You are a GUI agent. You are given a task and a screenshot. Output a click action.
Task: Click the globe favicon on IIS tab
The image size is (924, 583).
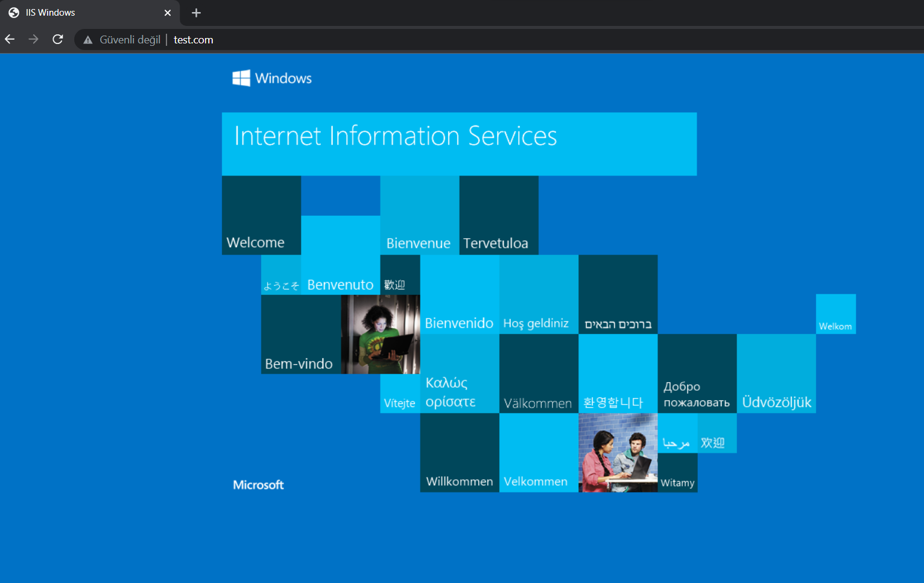14,13
